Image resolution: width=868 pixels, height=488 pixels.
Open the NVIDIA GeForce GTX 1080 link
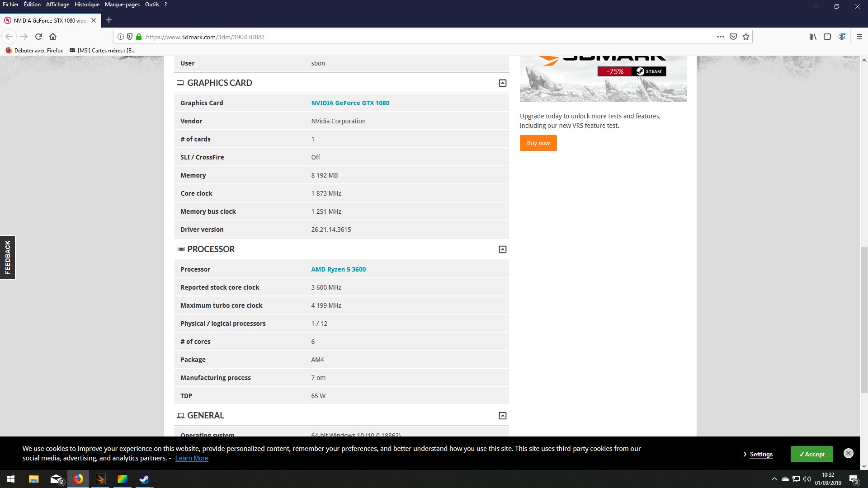click(x=350, y=103)
